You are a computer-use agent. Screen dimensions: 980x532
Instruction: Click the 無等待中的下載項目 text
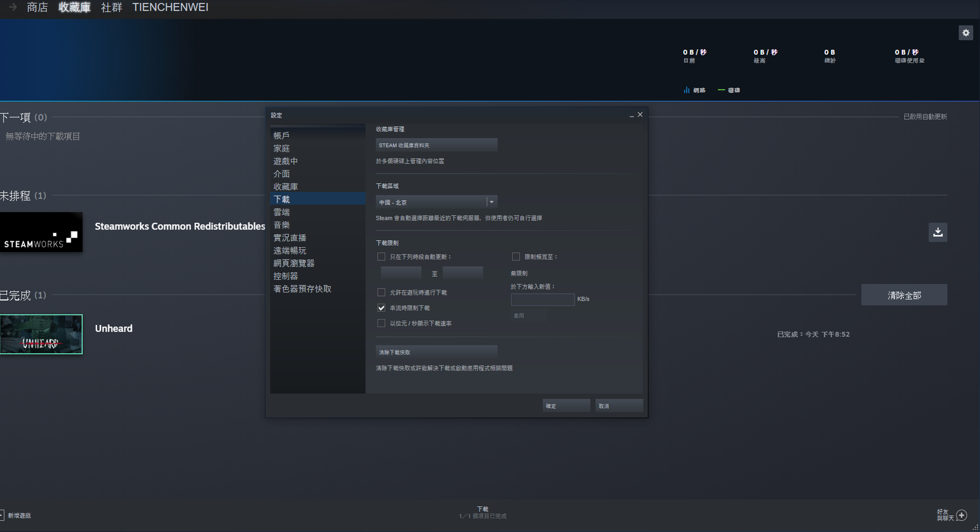(x=43, y=136)
